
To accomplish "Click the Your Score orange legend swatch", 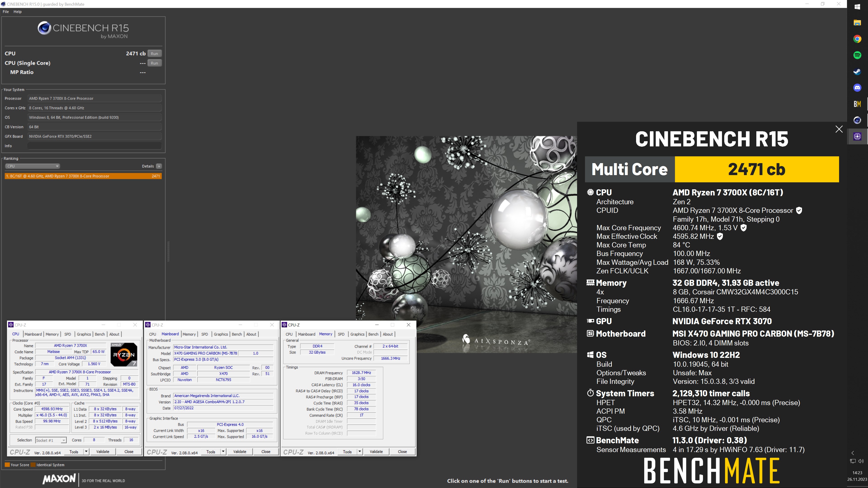I will click(7, 465).
